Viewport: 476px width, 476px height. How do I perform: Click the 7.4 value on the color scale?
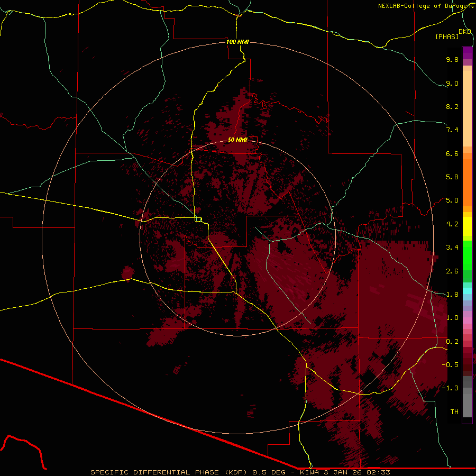[452, 130]
